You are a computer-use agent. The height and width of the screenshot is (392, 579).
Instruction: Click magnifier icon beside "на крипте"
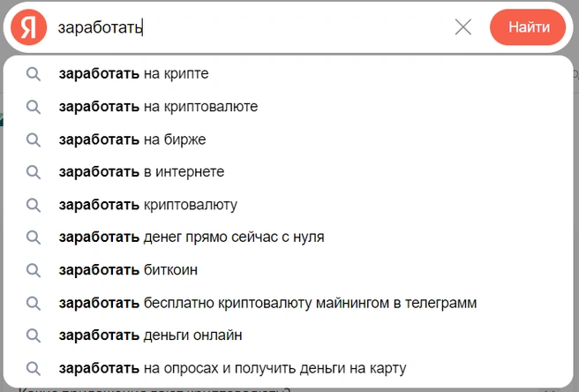pyautogui.click(x=34, y=74)
